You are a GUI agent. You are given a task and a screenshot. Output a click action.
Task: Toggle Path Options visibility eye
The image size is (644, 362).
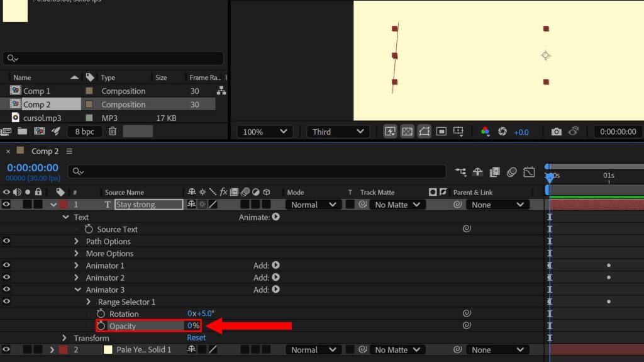6,241
